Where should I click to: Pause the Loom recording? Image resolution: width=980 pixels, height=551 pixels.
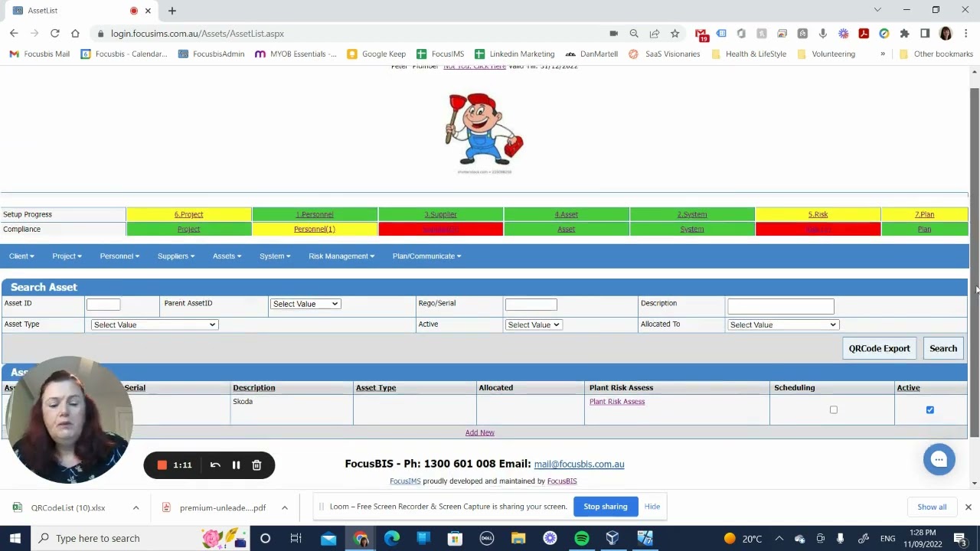pyautogui.click(x=236, y=465)
